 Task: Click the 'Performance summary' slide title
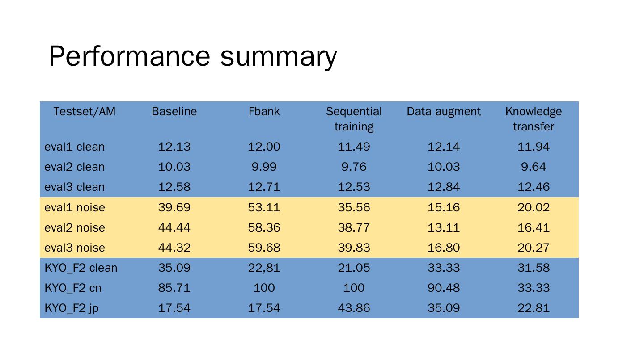(192, 56)
